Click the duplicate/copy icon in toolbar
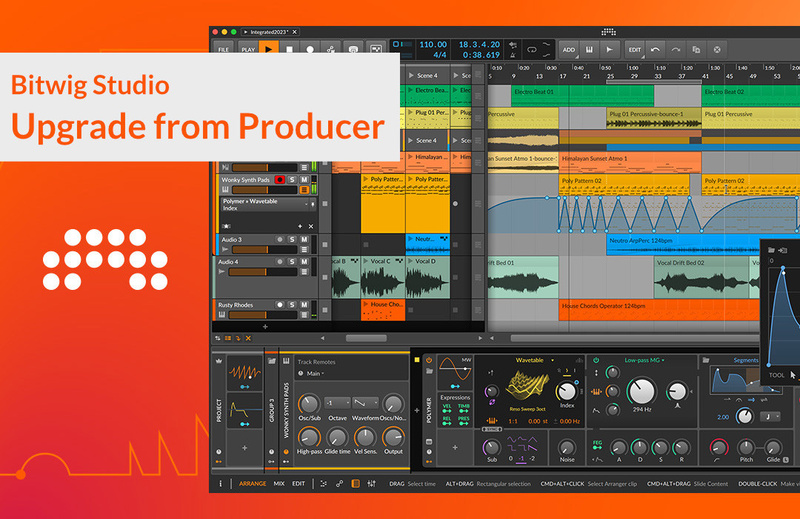 point(696,50)
